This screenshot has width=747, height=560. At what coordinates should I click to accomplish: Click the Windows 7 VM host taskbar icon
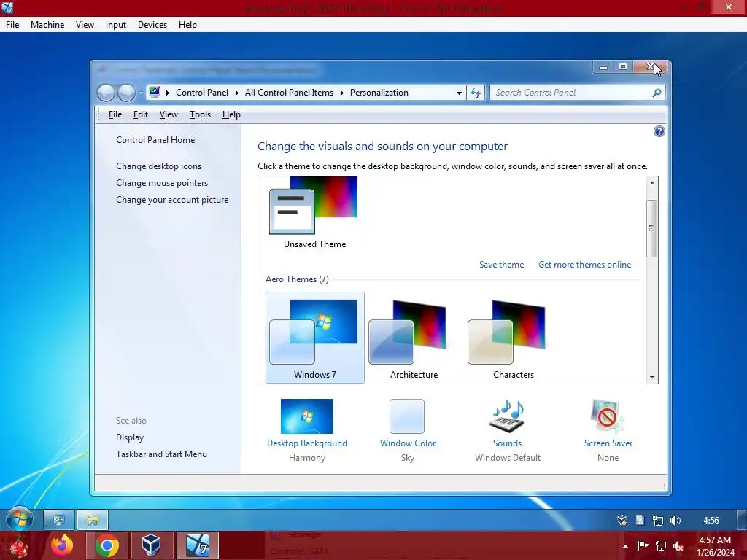197,545
